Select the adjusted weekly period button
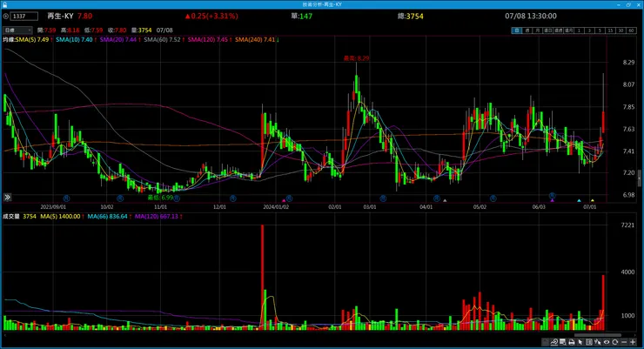The height and width of the screenshot is (349, 644). [558, 30]
